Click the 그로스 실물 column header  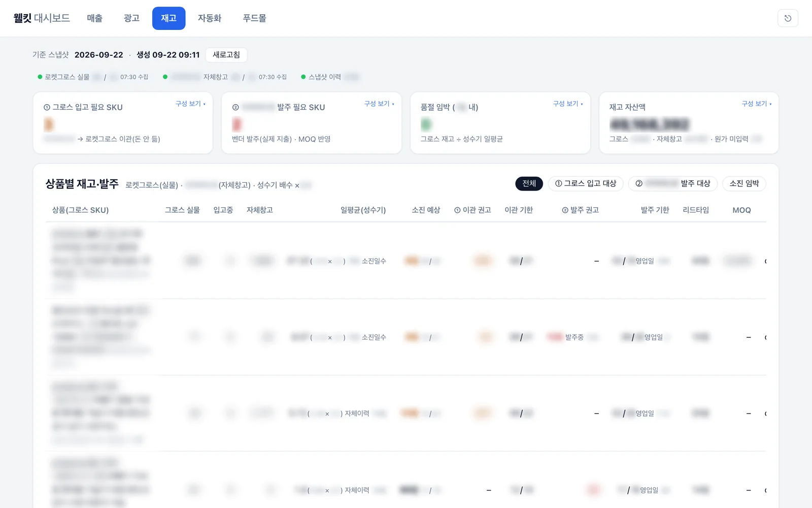coord(182,210)
